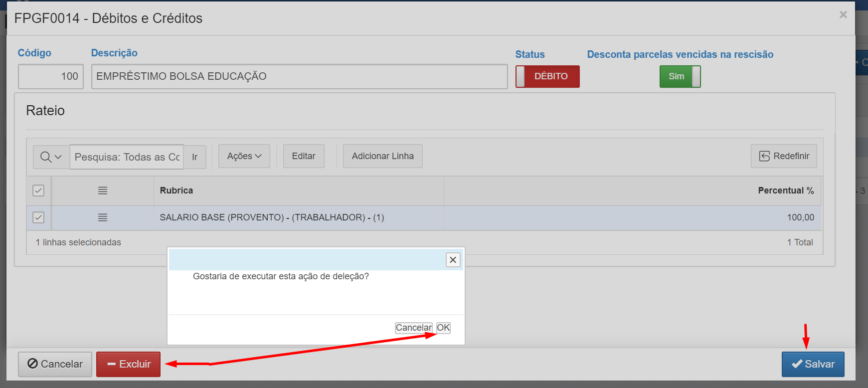The image size is (868, 388).
Task: Close the deletion confirmation dialog with X
Action: pos(453,260)
